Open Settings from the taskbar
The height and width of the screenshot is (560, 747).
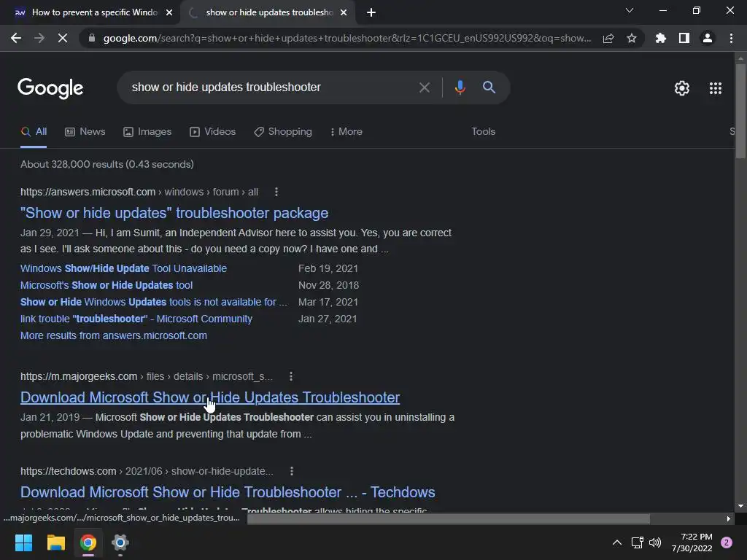tap(120, 542)
